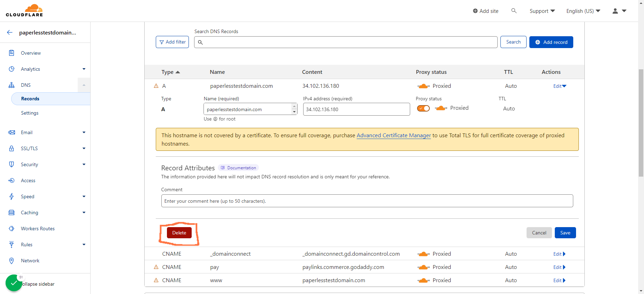The width and height of the screenshot is (644, 294).
Task: Toggle the Proxied proxy status switch
Action: coord(423,108)
